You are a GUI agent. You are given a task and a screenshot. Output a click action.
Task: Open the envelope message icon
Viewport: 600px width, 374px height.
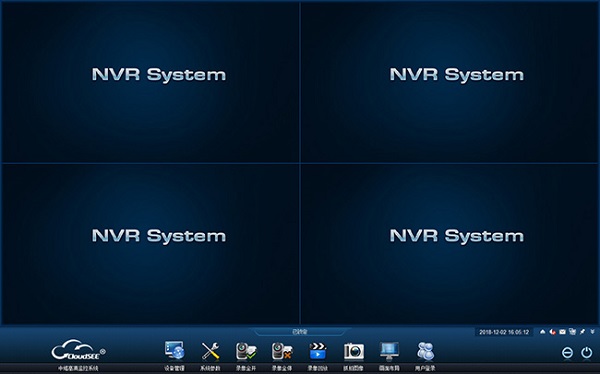(x=562, y=332)
